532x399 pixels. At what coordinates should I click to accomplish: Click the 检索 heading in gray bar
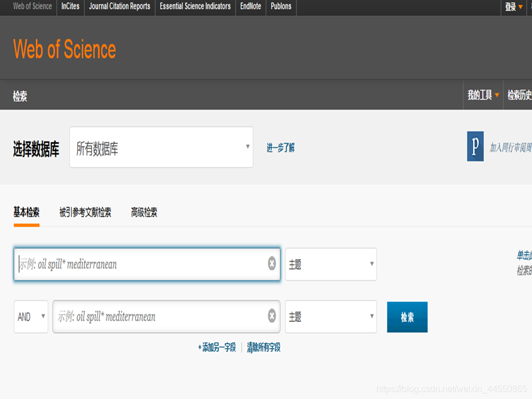coord(20,96)
